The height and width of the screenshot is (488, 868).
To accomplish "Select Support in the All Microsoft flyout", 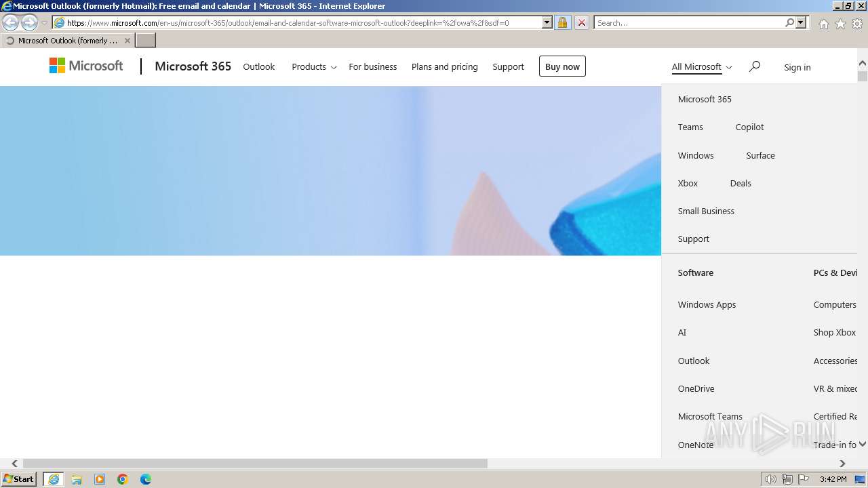I will (x=694, y=239).
